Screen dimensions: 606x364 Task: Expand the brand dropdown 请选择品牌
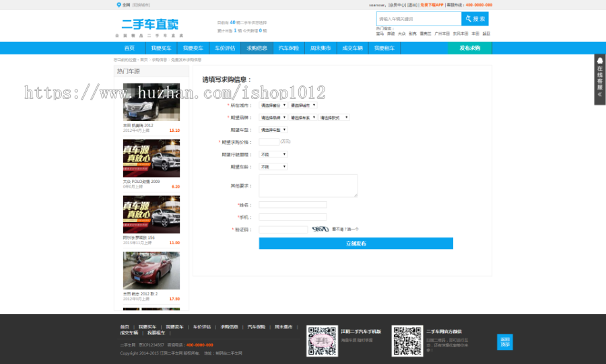point(273,117)
